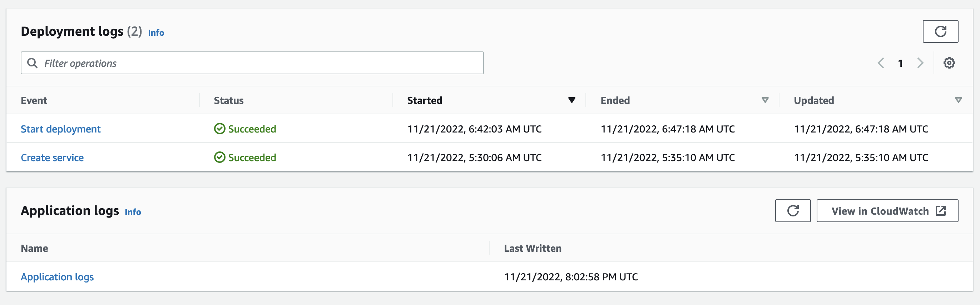Select page 1 in pagination
The height and width of the screenshot is (305, 980).
[901, 63]
